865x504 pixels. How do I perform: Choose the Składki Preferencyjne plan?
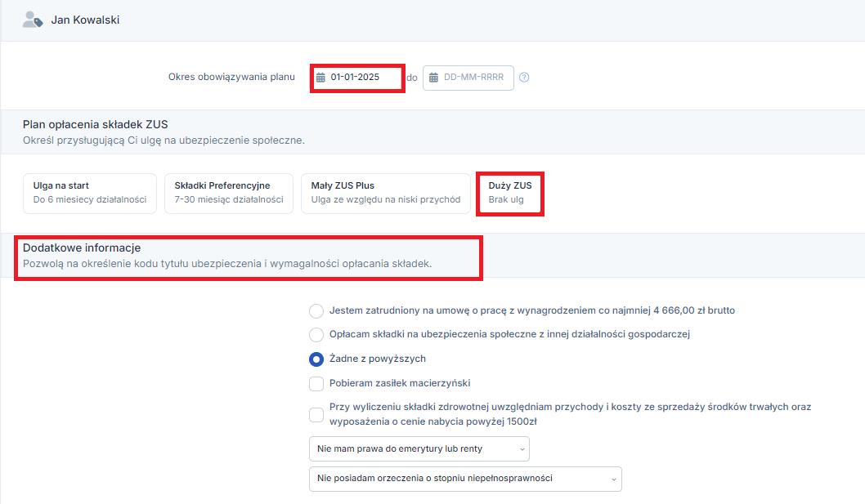click(x=229, y=193)
